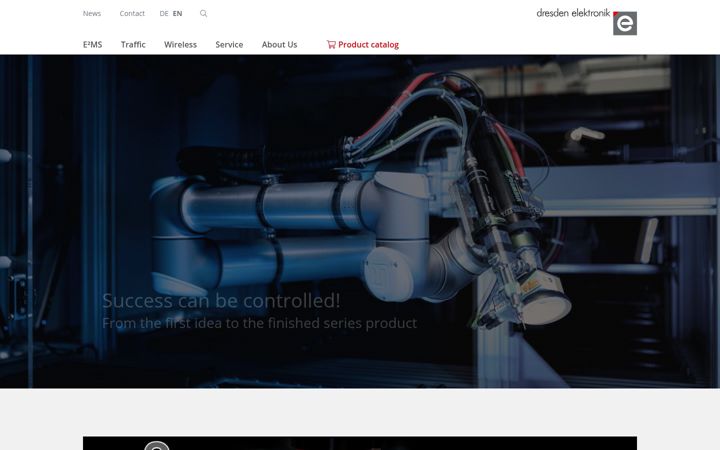
Task: Click the 'Success can be controlled!' headline
Action: (221, 301)
